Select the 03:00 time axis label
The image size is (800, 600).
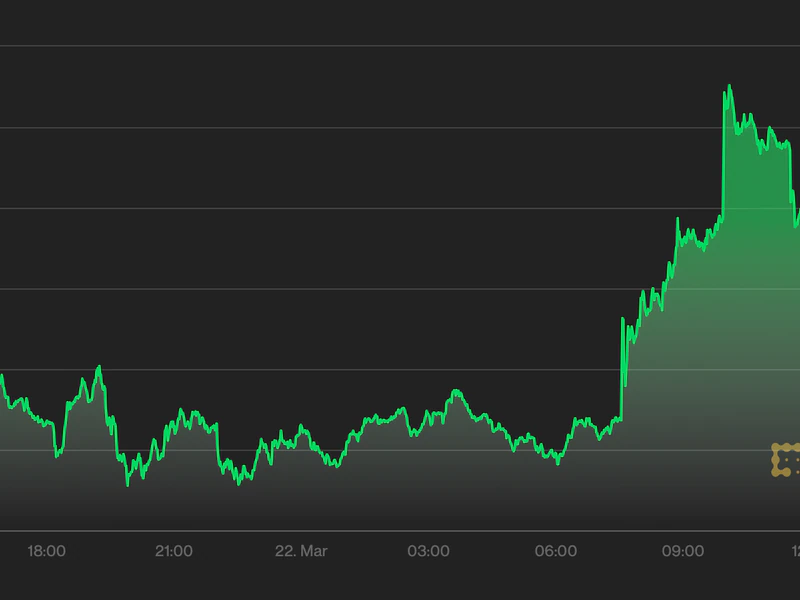pyautogui.click(x=429, y=551)
